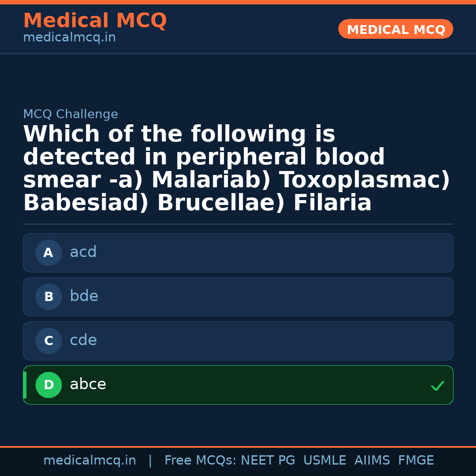Click the medicalmcq.in footer link
The height and width of the screenshot is (476, 476).
90,460
